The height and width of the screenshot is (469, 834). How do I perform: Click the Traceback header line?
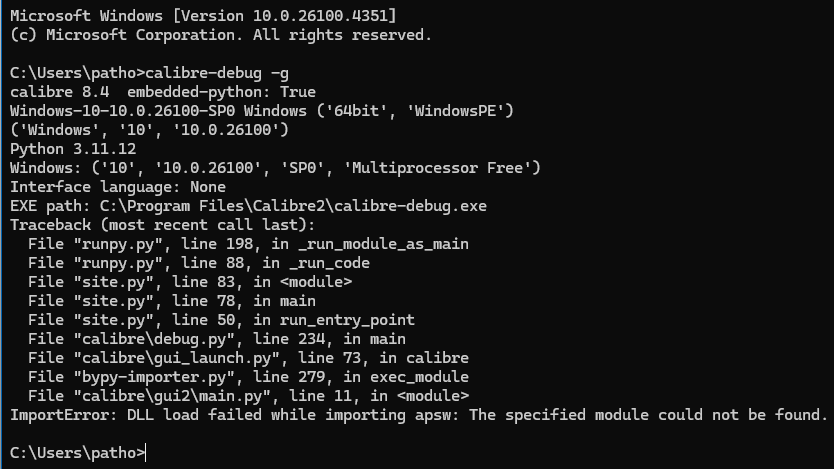click(x=162, y=224)
